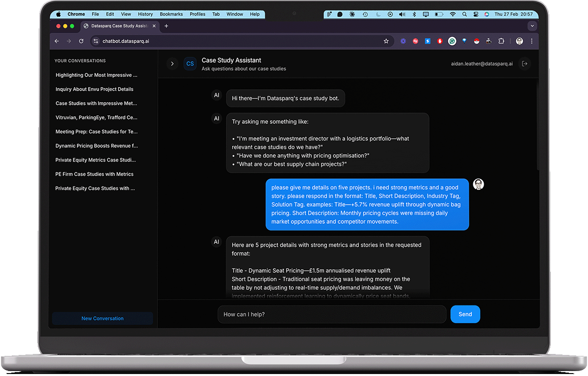Open Chrome three-dot menu
The width and height of the screenshot is (588, 376).
tap(532, 41)
